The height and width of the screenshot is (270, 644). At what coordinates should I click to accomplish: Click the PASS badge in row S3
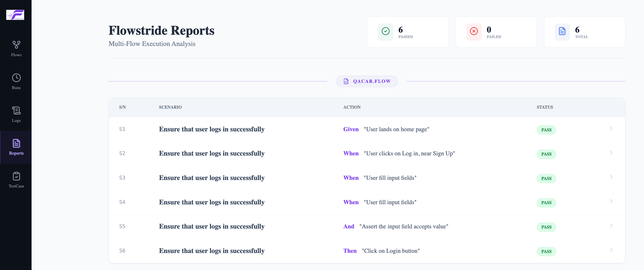546,178
